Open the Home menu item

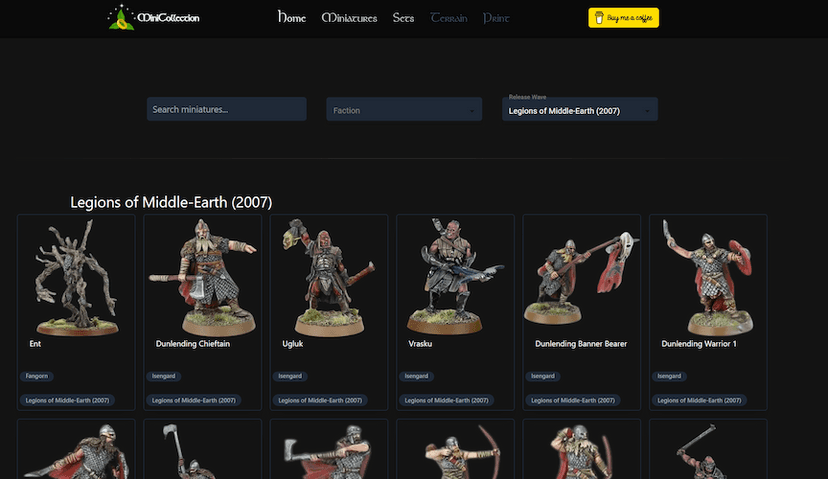pyautogui.click(x=292, y=18)
